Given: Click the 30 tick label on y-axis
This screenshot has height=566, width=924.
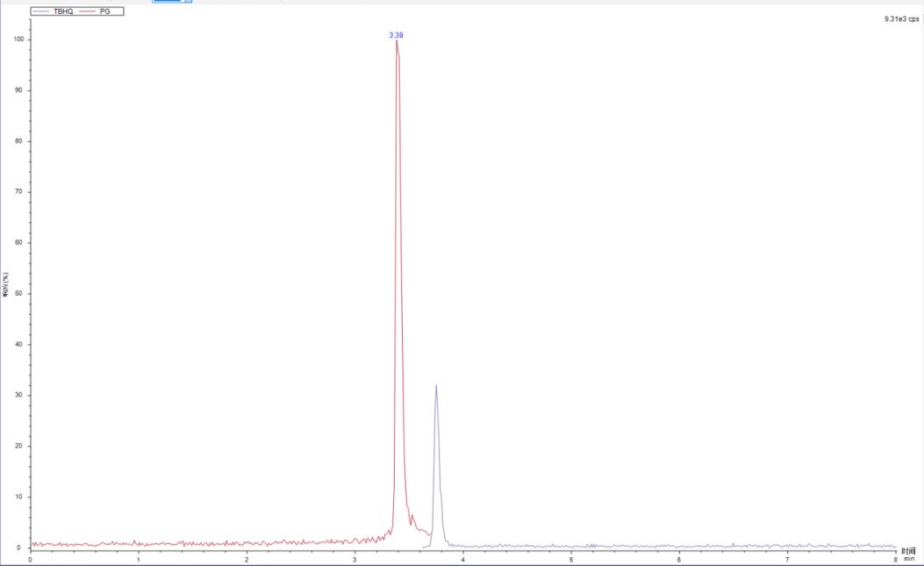Looking at the screenshot, I should click(x=19, y=396).
